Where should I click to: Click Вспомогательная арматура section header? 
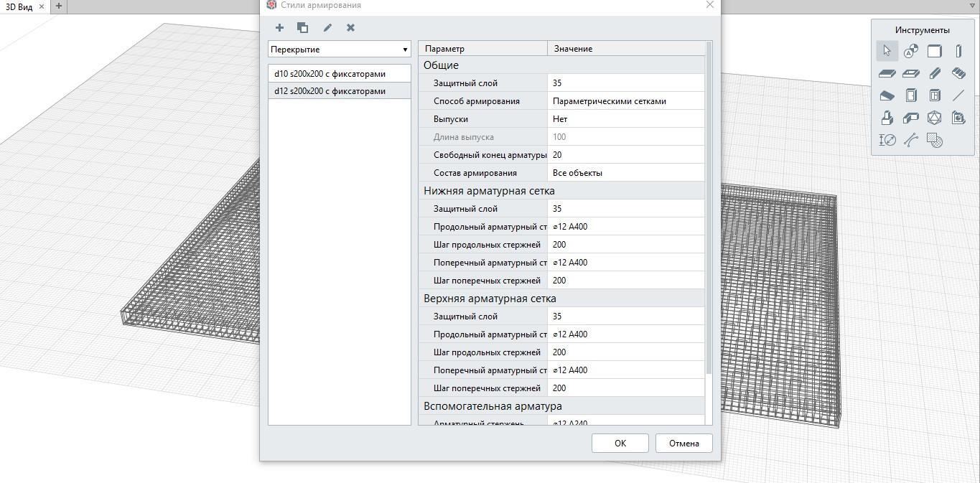(x=561, y=406)
